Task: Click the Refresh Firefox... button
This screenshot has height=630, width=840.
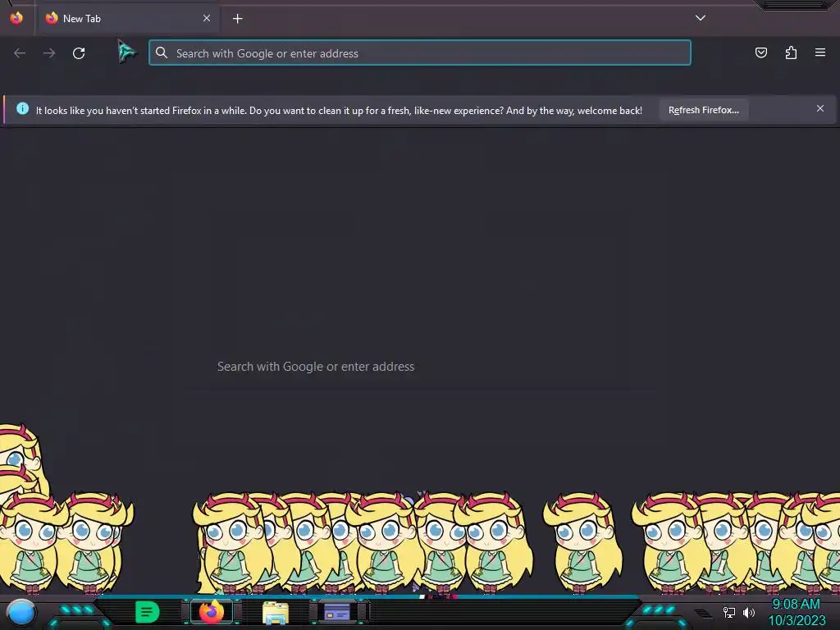Action: [x=703, y=110]
